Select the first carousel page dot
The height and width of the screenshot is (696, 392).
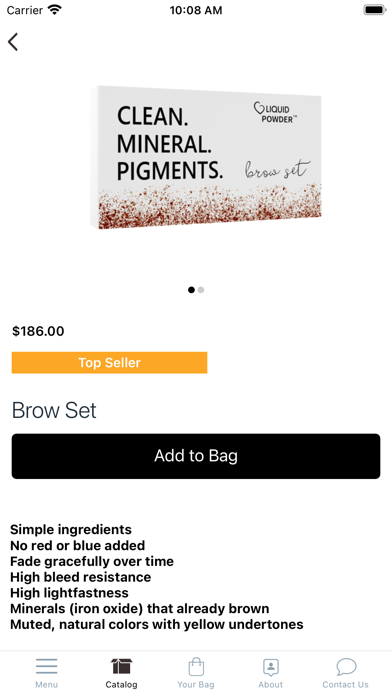point(191,290)
